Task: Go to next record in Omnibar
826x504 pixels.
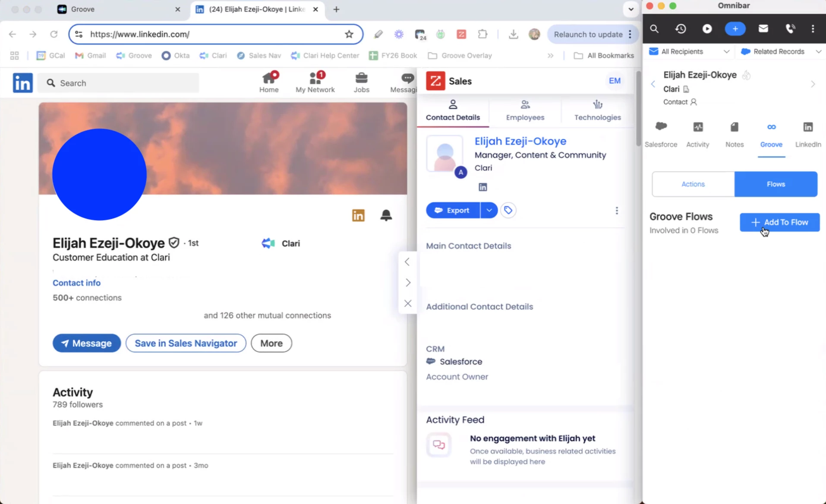Action: 813,84
